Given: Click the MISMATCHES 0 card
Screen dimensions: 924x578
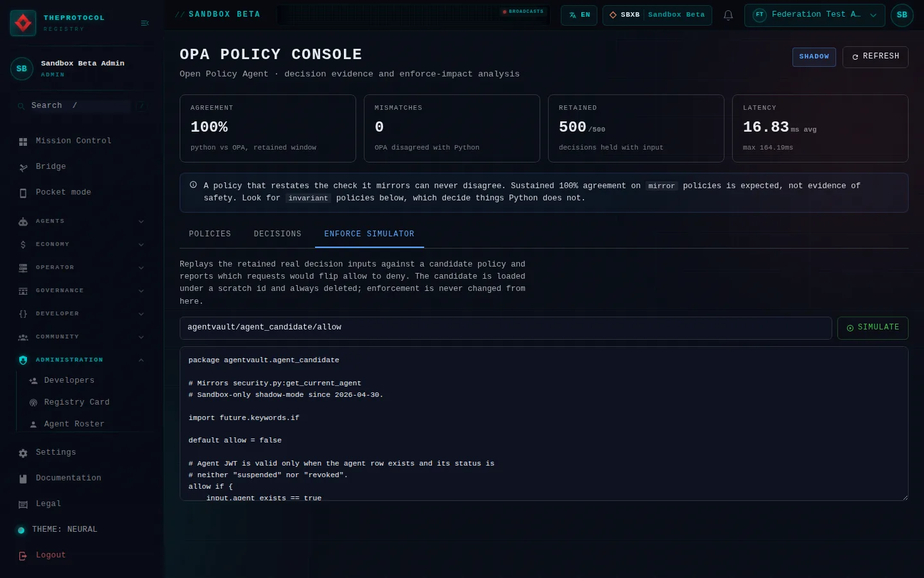Looking at the screenshot, I should click(x=452, y=128).
